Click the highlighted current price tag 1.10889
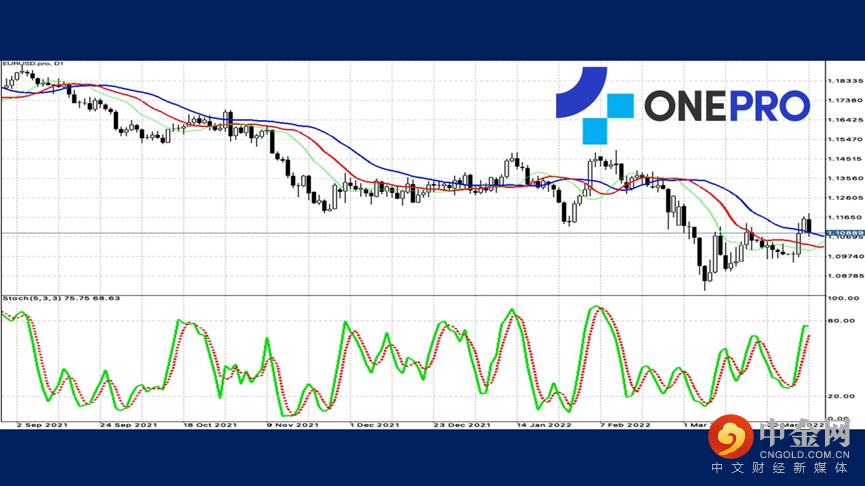 click(x=845, y=233)
